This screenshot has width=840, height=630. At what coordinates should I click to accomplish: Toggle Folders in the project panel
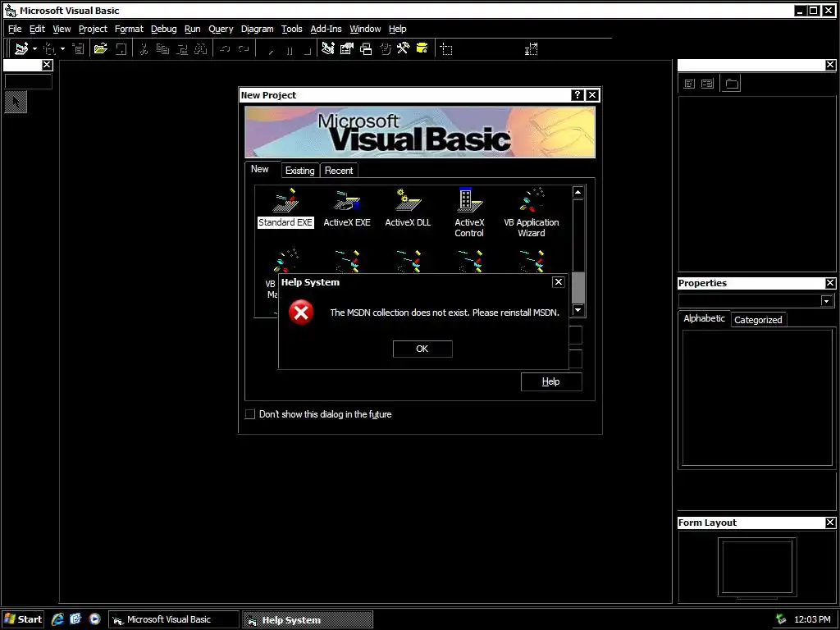pos(731,84)
